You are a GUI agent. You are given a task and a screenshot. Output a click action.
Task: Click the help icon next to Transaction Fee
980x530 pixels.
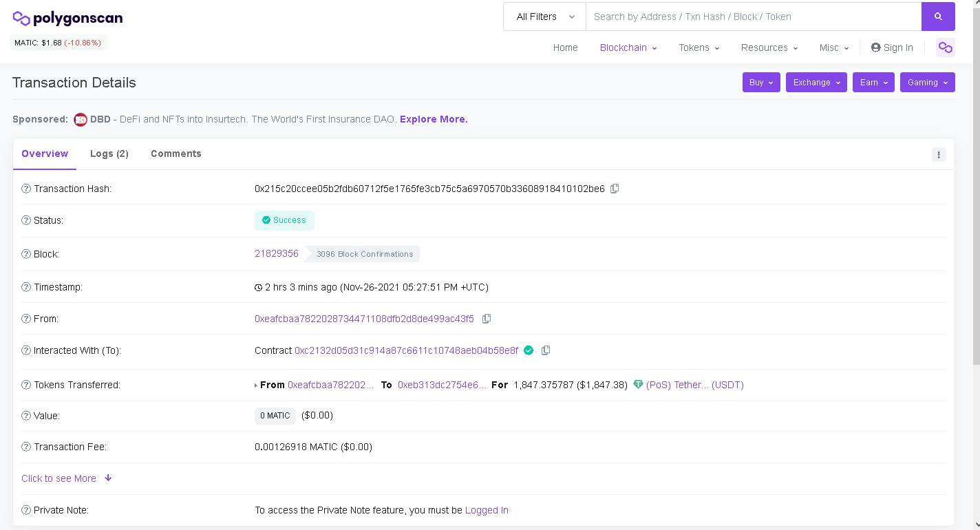(x=25, y=447)
